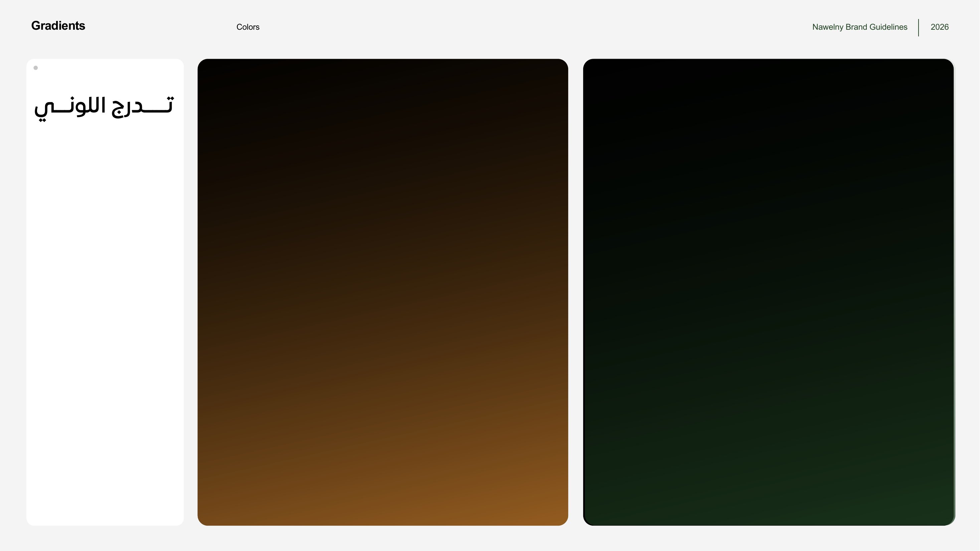
Task: Click the Arabic heading تدرج اللوني
Action: pyautogui.click(x=104, y=109)
